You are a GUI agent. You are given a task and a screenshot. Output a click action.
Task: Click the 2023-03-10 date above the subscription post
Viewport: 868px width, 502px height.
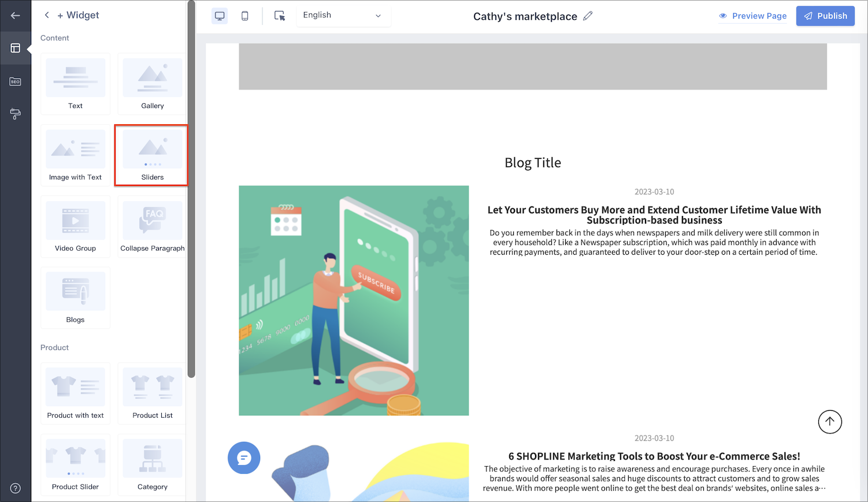click(x=654, y=192)
